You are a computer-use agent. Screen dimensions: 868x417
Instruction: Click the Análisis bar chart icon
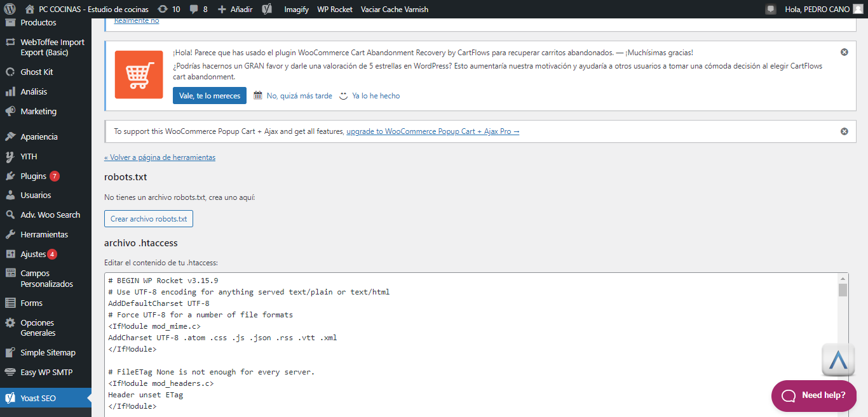point(10,91)
